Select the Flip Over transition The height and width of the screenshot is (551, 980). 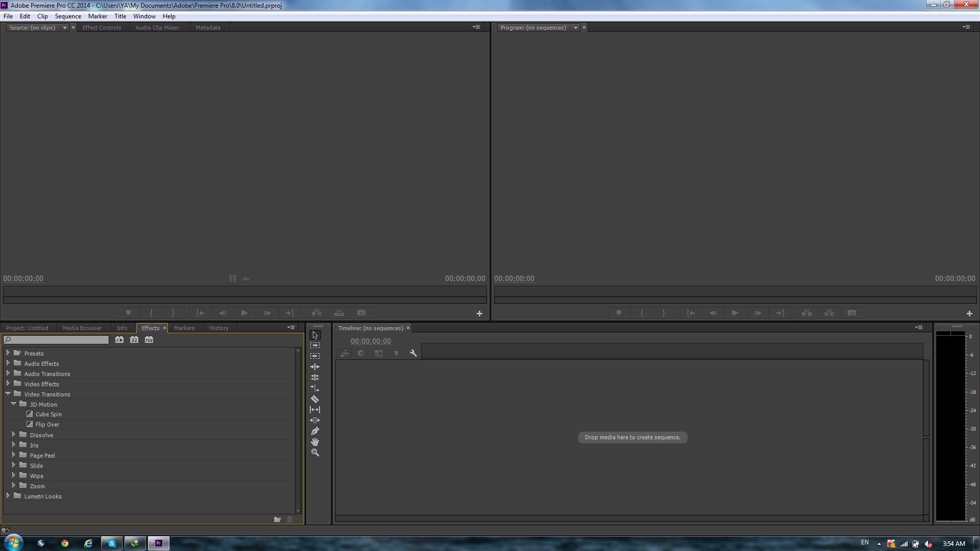pyautogui.click(x=47, y=424)
